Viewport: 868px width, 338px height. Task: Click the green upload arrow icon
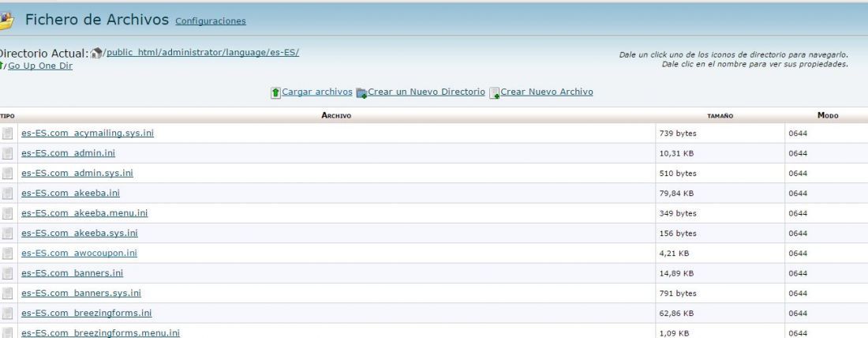click(x=275, y=92)
